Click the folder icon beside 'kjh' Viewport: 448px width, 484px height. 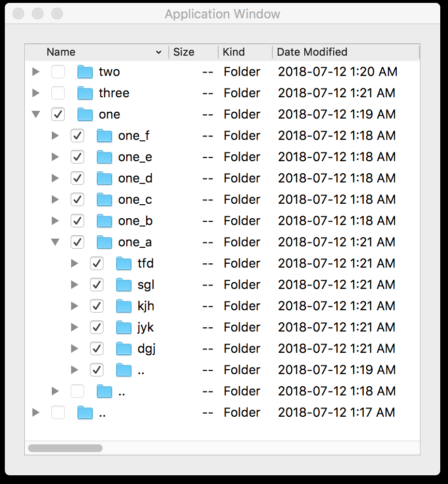pyautogui.click(x=124, y=306)
